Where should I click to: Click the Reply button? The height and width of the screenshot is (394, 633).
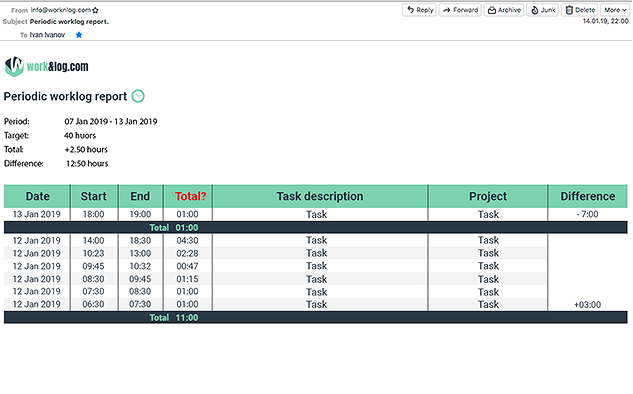click(419, 10)
